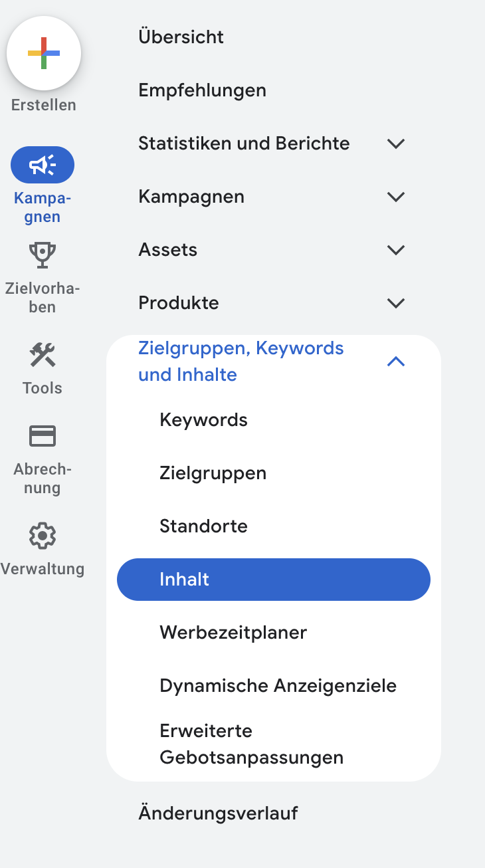Screen dimensions: 485x868
Task: Expand the Kampagnen section
Action: pos(395,197)
